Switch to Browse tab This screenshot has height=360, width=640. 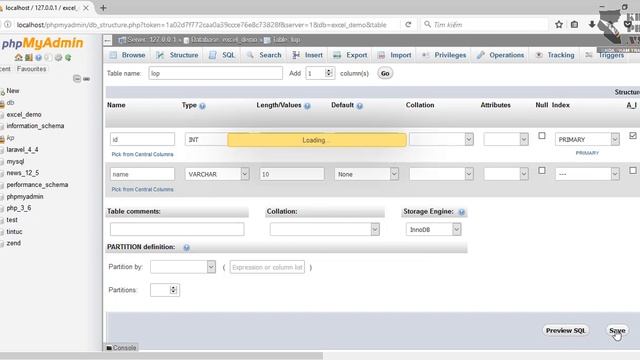(127, 55)
